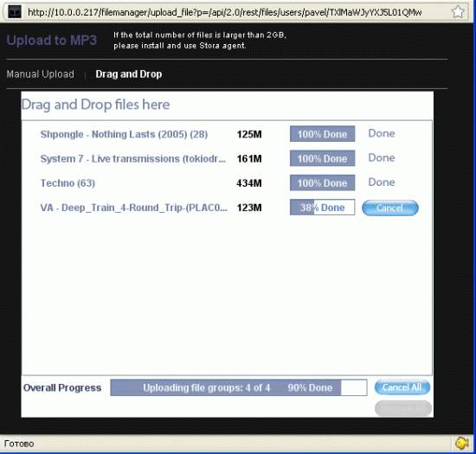This screenshot has width=476, height=454.
Task: Click the fish icon in status bar
Action: coord(462,443)
